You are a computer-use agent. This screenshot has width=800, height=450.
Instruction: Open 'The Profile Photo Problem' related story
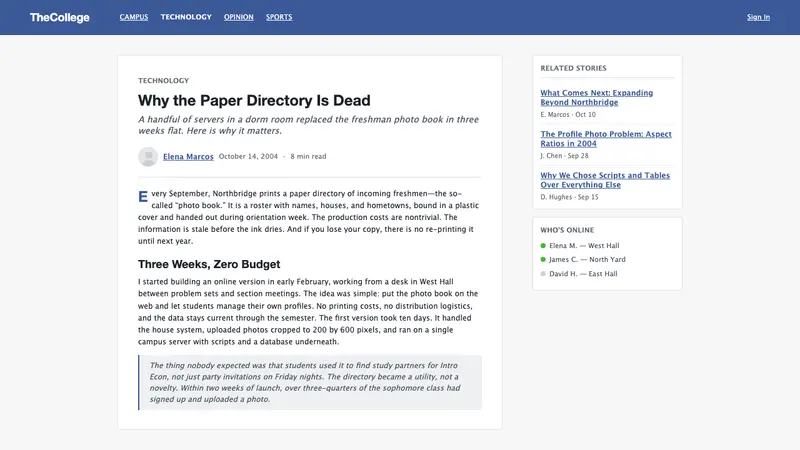(x=606, y=139)
